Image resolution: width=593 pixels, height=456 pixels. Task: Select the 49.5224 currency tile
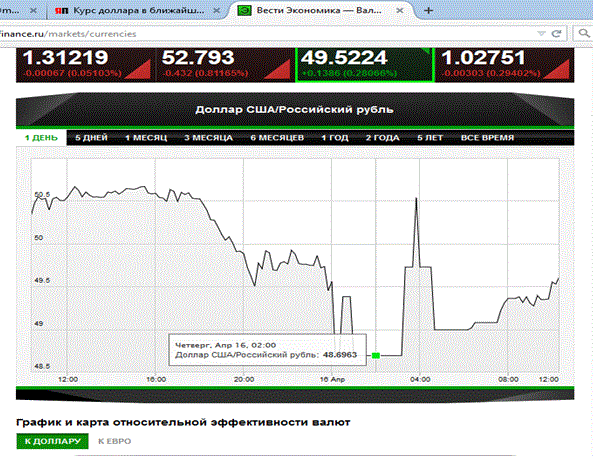365,65
